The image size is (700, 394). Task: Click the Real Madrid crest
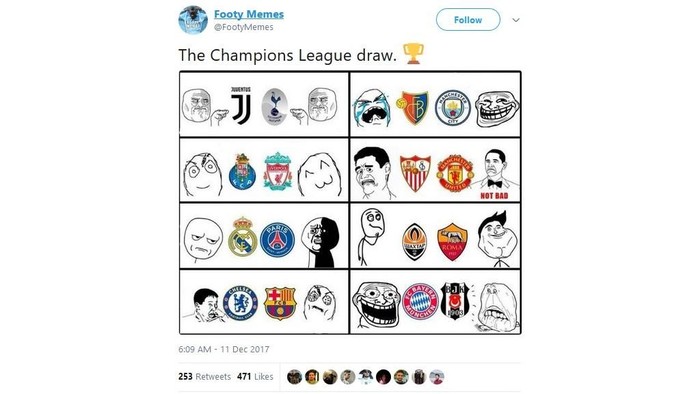pyautogui.click(x=242, y=237)
